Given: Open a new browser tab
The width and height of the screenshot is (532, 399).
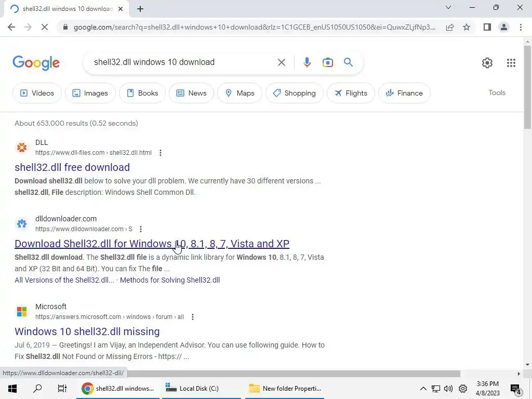Looking at the screenshot, I should coord(140,9).
